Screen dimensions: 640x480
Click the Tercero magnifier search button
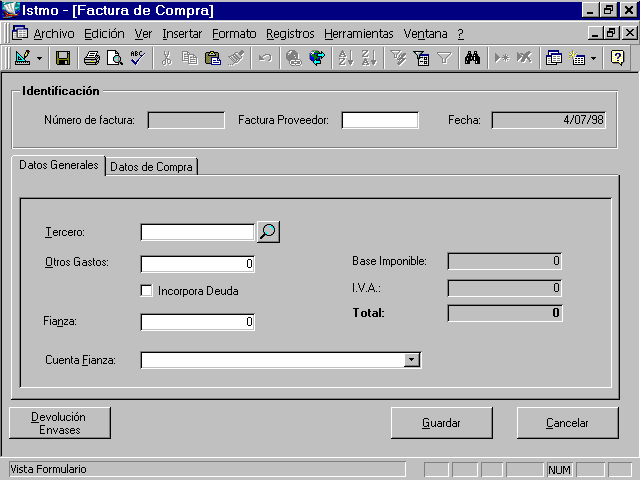(268, 232)
